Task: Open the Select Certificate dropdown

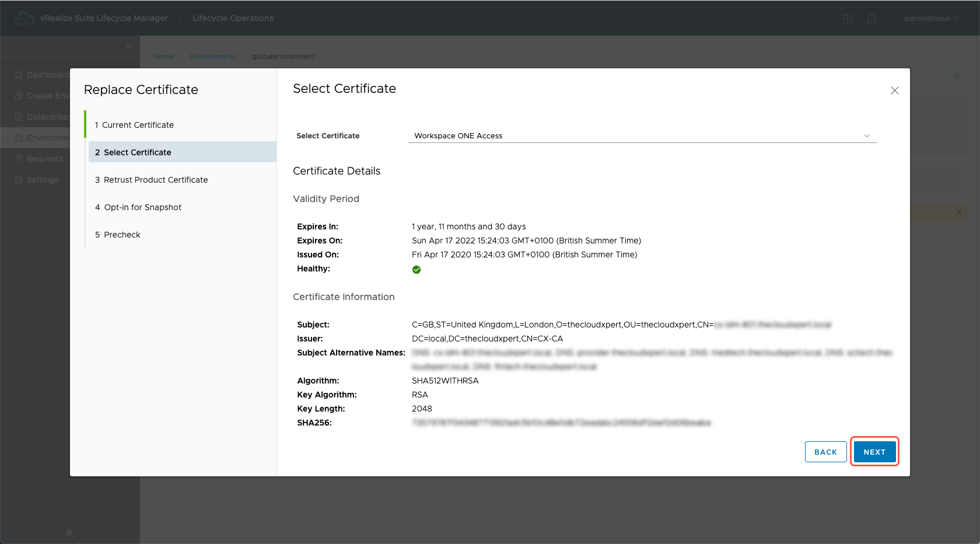Action: (x=642, y=135)
